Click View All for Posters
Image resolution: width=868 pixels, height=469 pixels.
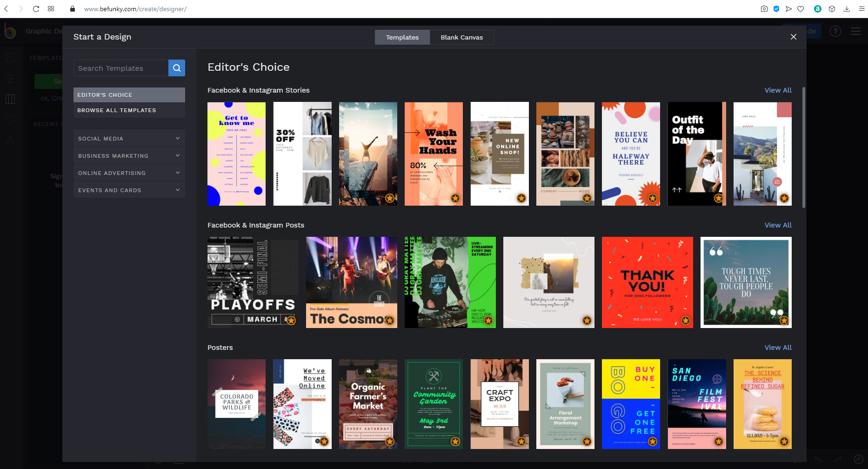coord(778,348)
